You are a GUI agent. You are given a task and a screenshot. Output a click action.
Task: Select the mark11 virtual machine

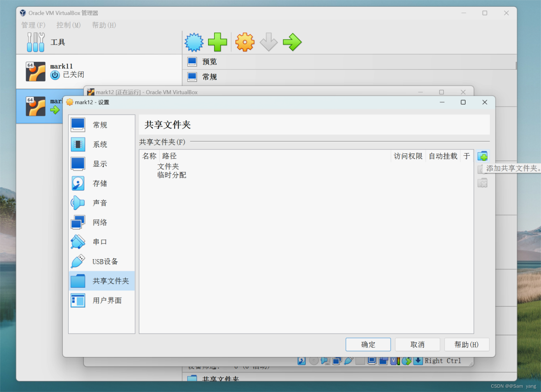[99, 72]
